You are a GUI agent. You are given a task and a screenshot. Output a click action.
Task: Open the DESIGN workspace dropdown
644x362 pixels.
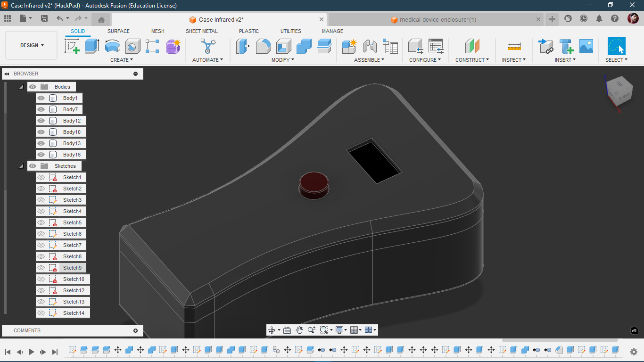click(32, 45)
